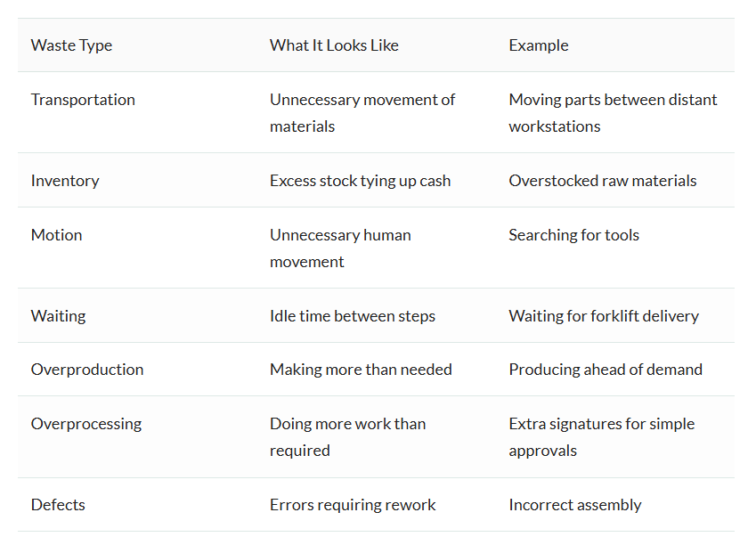Select the "Defects" waste type cell

tap(58, 505)
